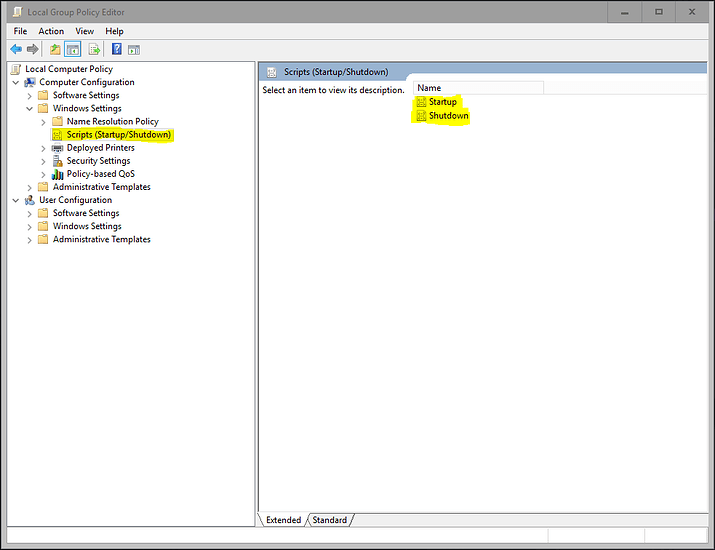The height and width of the screenshot is (550, 715).
Task: Click the Back arrow toolbar icon
Action: [x=16, y=49]
